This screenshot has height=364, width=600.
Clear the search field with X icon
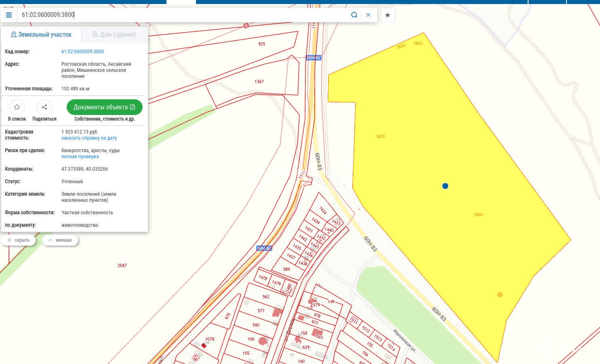tap(368, 15)
